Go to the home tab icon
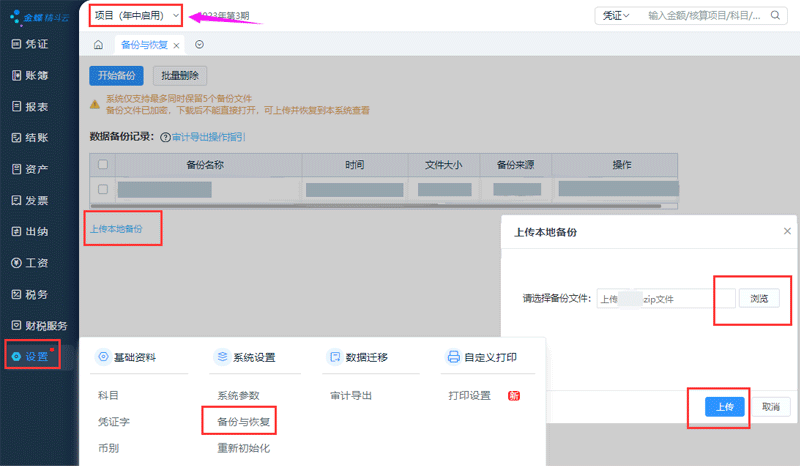800x466 pixels. click(98, 45)
